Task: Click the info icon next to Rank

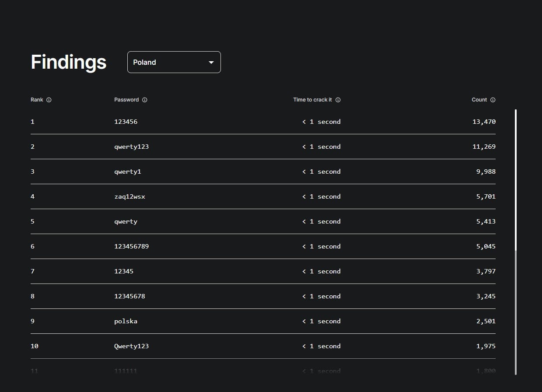Action: tap(49, 100)
